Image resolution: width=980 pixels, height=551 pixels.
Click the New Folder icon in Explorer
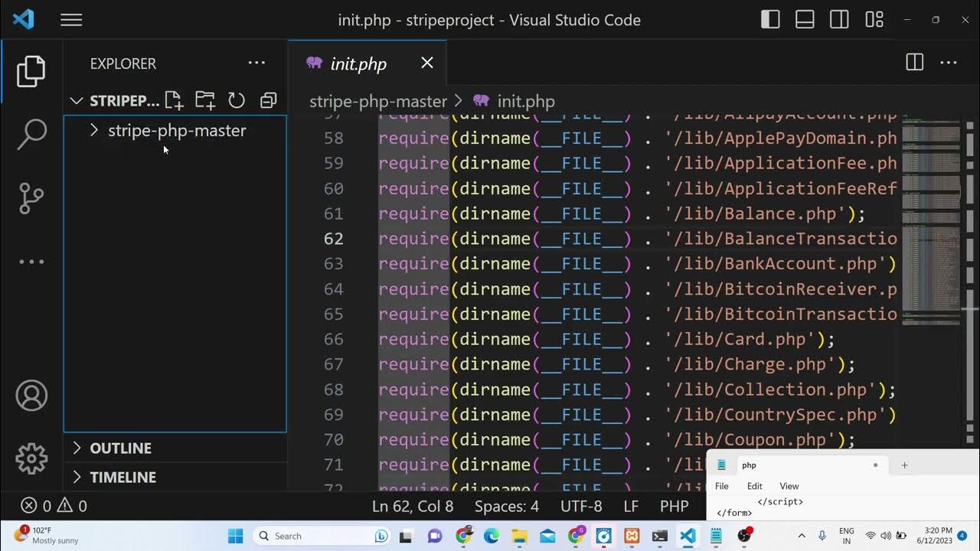pos(204,100)
